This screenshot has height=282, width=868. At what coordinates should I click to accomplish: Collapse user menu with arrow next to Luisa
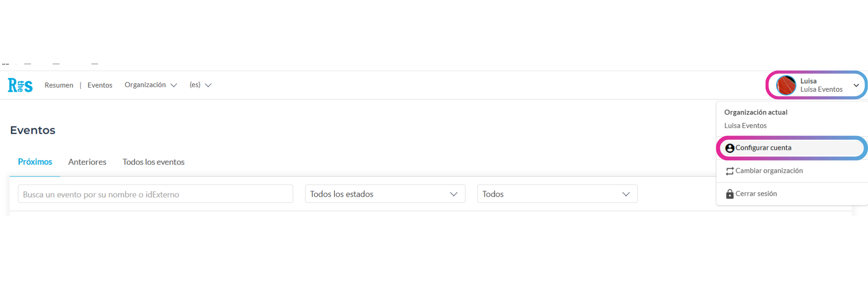(856, 85)
